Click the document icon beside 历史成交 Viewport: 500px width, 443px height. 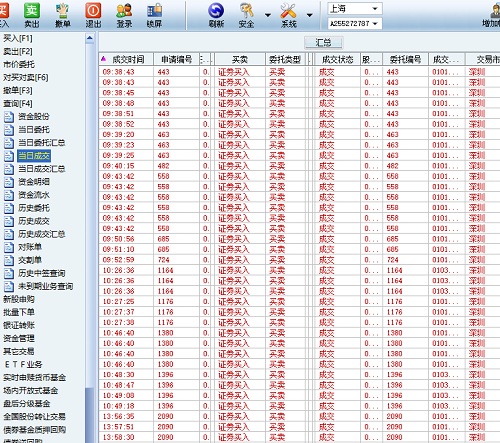coord(9,221)
